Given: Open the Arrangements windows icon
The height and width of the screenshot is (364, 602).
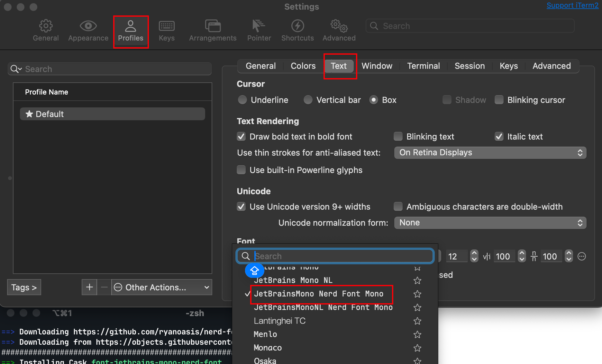Looking at the screenshot, I should click(213, 26).
